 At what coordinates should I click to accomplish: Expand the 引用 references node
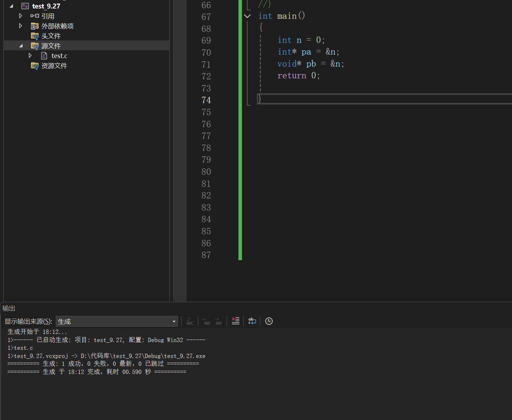coord(21,16)
